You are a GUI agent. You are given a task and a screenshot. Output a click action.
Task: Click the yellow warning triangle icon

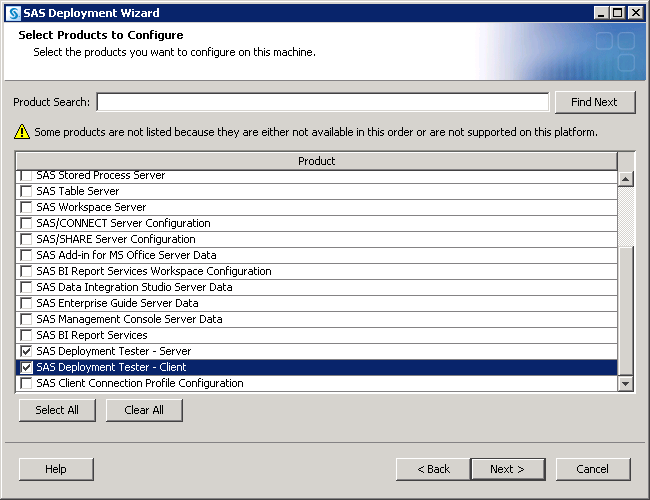[x=22, y=132]
